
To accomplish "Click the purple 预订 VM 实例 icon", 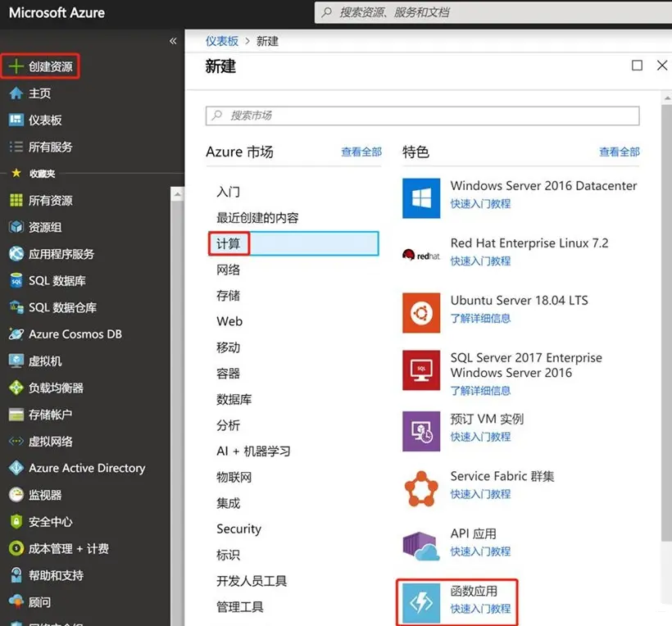I will (x=421, y=432).
